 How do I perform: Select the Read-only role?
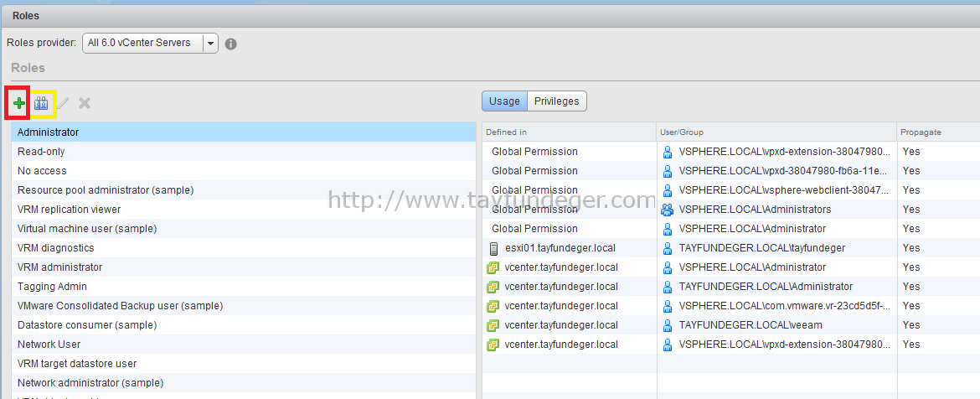(x=244, y=152)
